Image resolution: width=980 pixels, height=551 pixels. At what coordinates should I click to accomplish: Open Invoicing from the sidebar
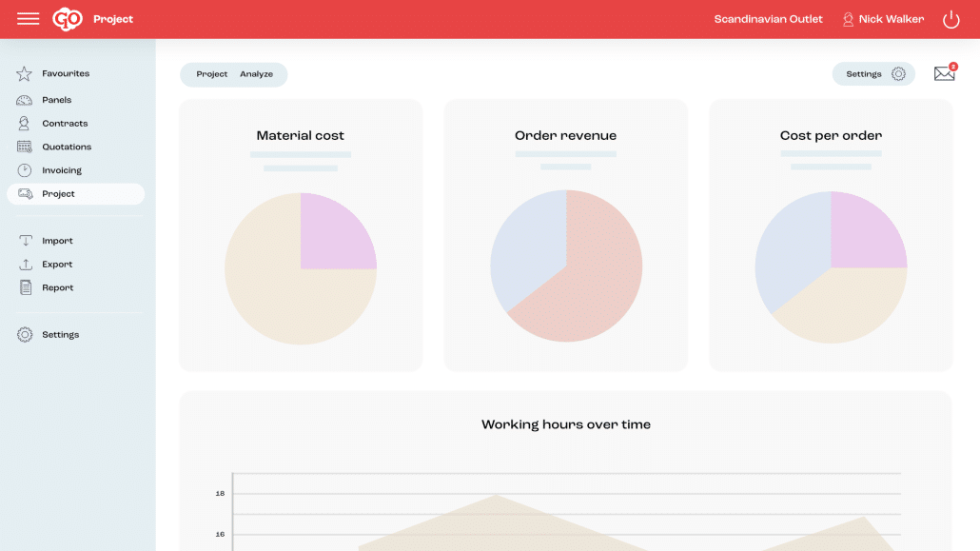62,170
